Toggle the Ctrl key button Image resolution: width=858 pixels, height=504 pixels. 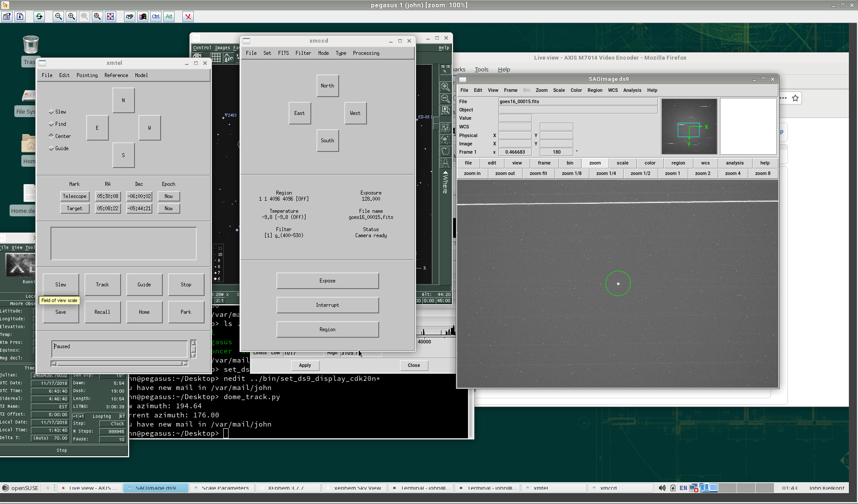pyautogui.click(x=156, y=17)
